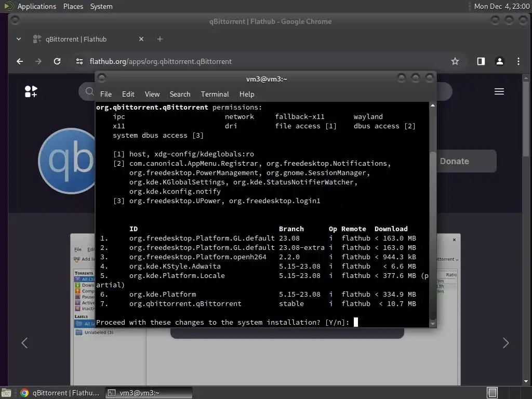Switch to vm3@vm3 terminal taskbar entry
This screenshot has height=399, width=532.
click(x=148, y=393)
